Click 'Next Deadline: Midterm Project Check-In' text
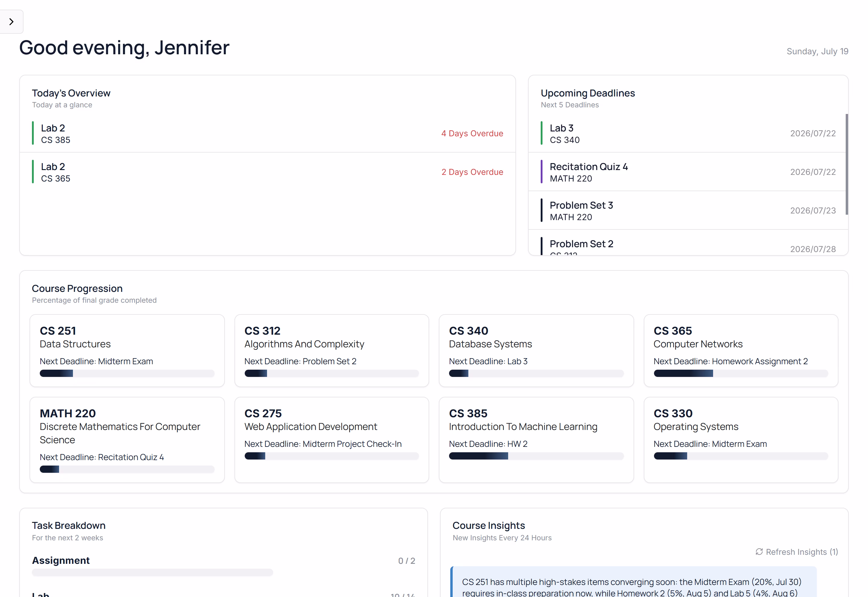Image resolution: width=868 pixels, height=597 pixels. [323, 444]
